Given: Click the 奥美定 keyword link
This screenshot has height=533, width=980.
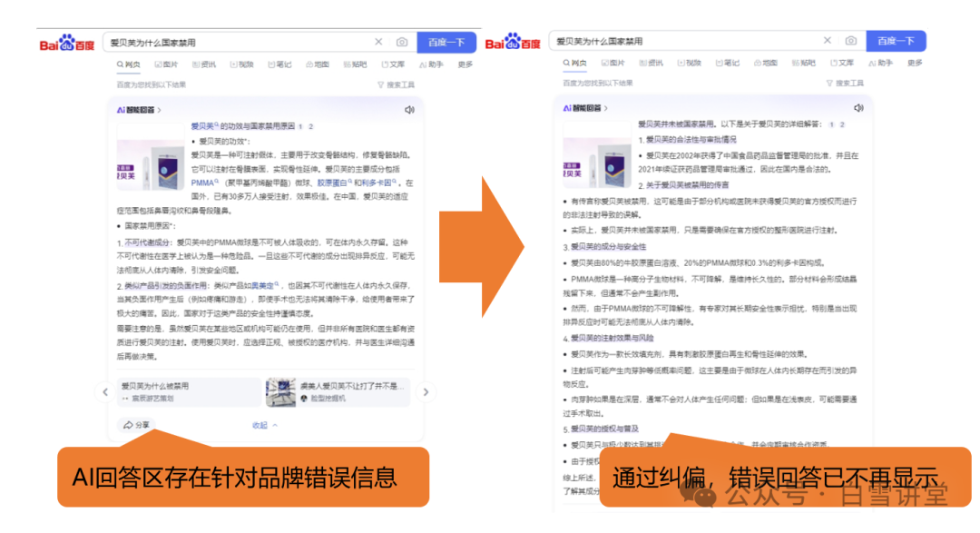Looking at the screenshot, I should point(265,285).
